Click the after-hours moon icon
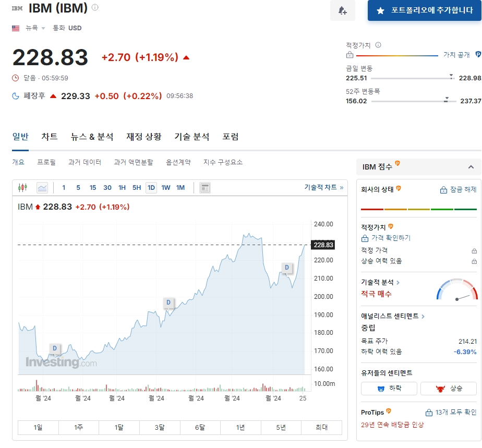This screenshot has height=448, width=482. [x=15, y=96]
